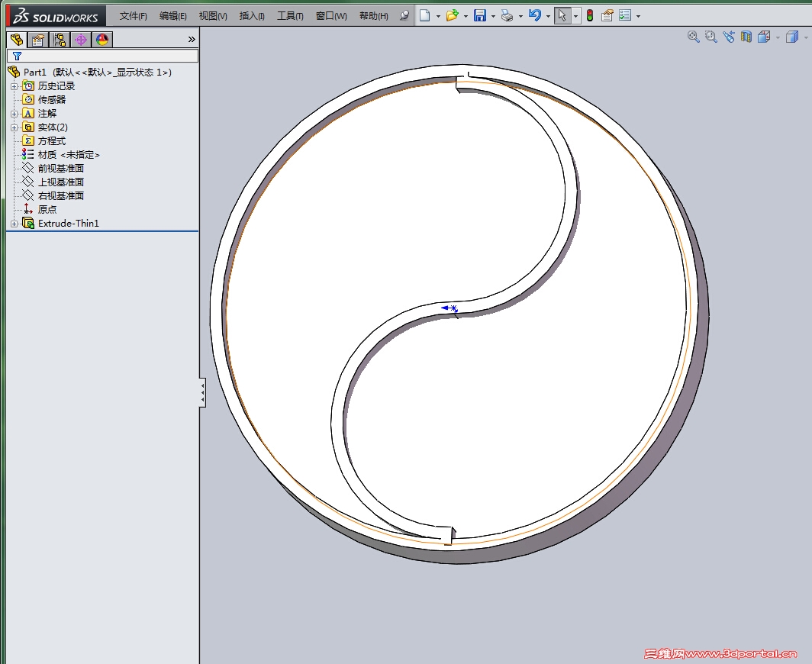Expand the 注解 folder
This screenshot has height=664, width=812.
[x=14, y=114]
